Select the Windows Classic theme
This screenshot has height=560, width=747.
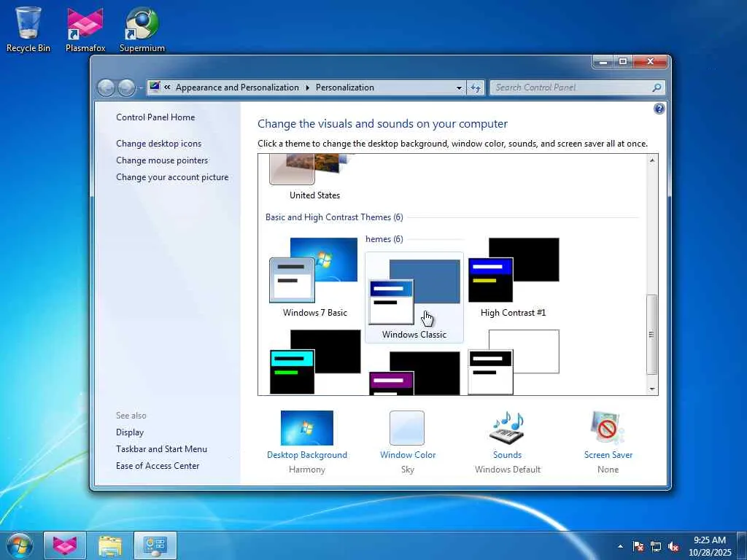click(x=414, y=297)
